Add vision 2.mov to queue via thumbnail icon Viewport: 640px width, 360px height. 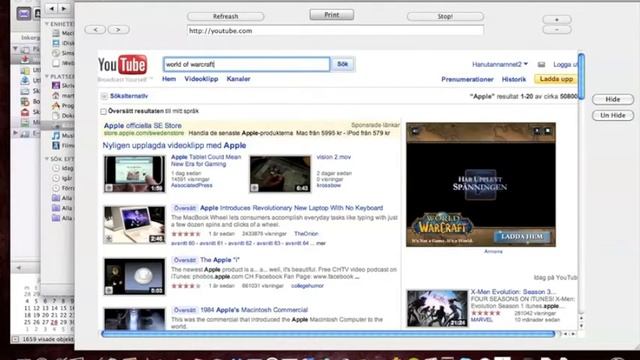255,188
